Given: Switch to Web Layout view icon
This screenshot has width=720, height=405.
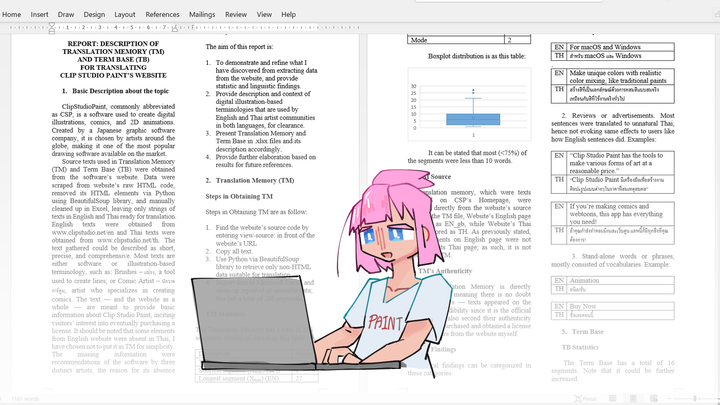Looking at the screenshot, I should click(x=653, y=399).
